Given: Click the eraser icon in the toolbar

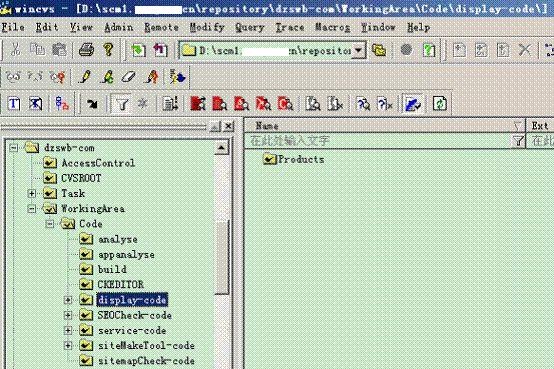Looking at the screenshot, I should pyautogui.click(x=129, y=76).
